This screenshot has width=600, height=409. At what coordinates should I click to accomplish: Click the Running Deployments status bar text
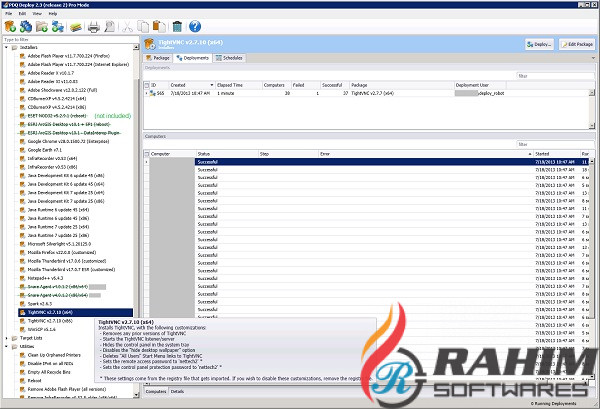pos(553,404)
